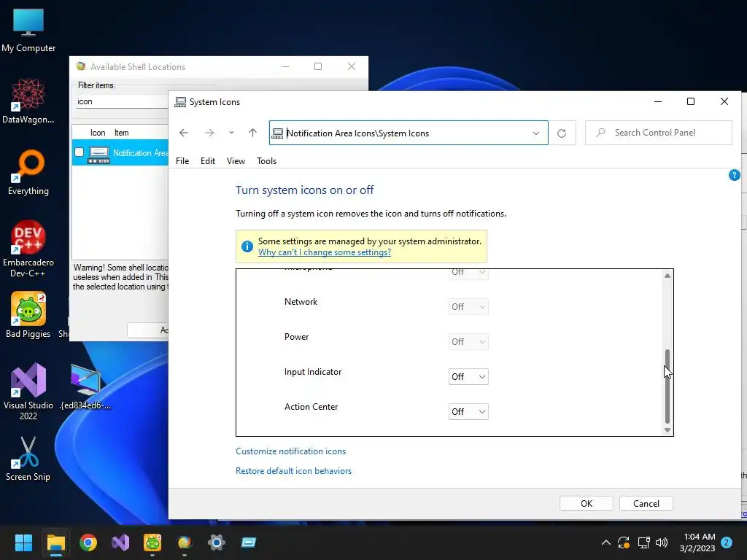Open Bad Piggies from the taskbar
This screenshot has width=747, height=560.
pyautogui.click(x=152, y=542)
